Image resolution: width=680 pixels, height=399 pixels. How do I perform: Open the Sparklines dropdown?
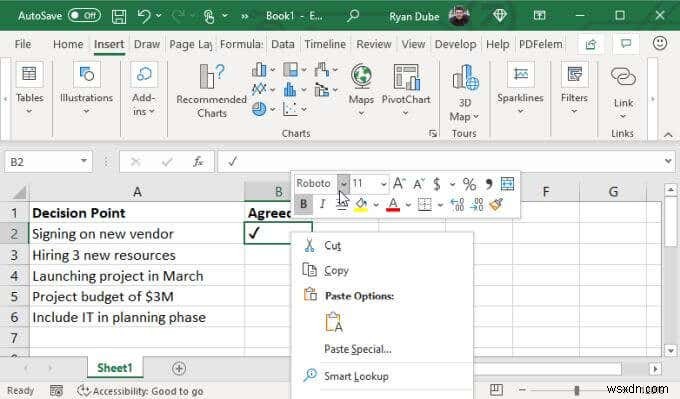(520, 89)
